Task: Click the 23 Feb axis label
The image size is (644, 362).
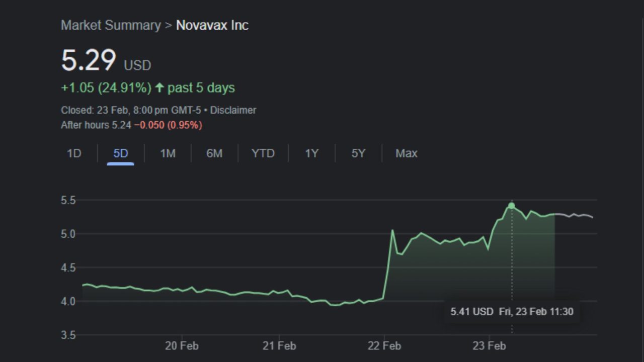Action: click(x=490, y=346)
